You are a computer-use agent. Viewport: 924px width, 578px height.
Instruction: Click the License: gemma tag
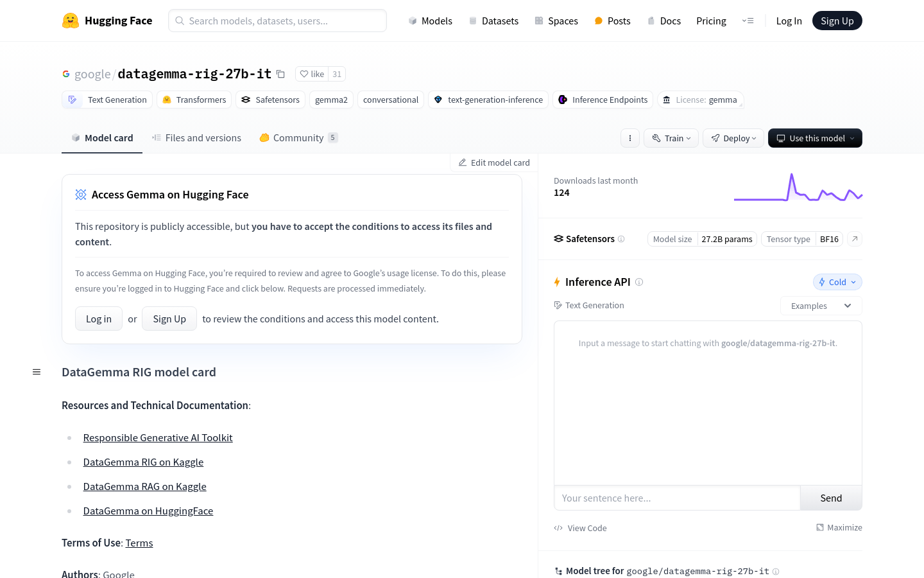[700, 100]
